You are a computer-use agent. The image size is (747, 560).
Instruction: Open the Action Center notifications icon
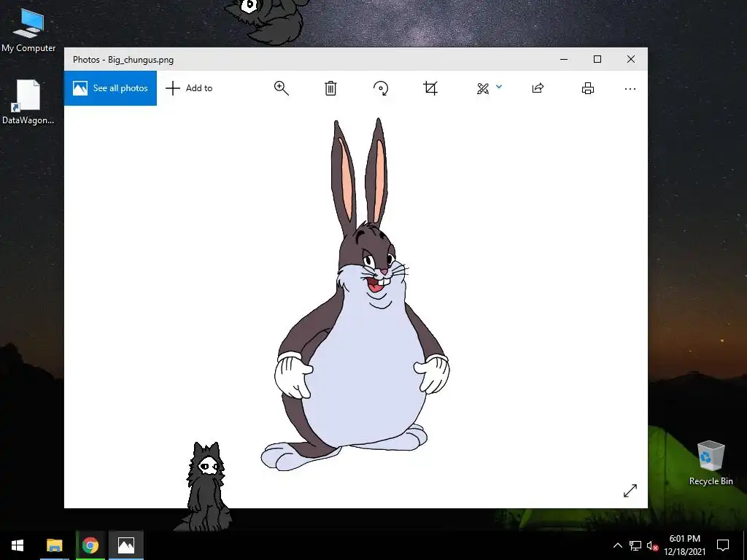[x=723, y=545]
